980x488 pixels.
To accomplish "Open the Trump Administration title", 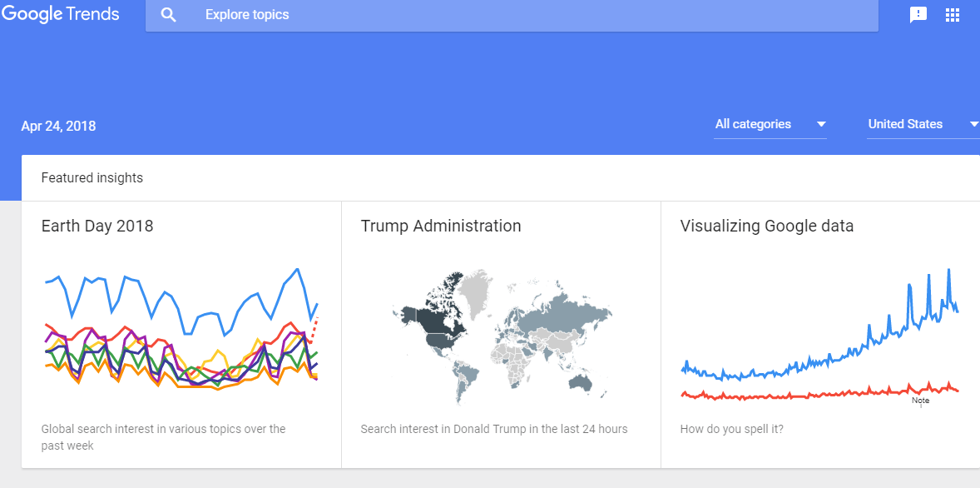I will tap(441, 226).
